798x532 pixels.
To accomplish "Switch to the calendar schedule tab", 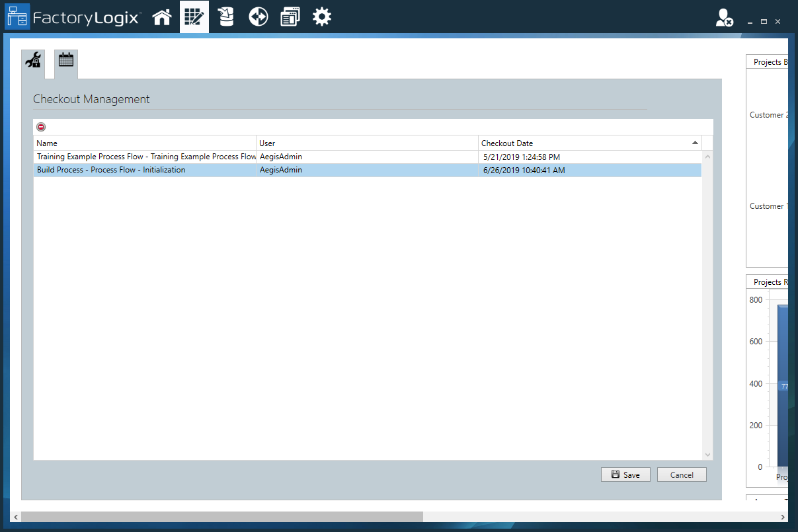I will click(65, 59).
